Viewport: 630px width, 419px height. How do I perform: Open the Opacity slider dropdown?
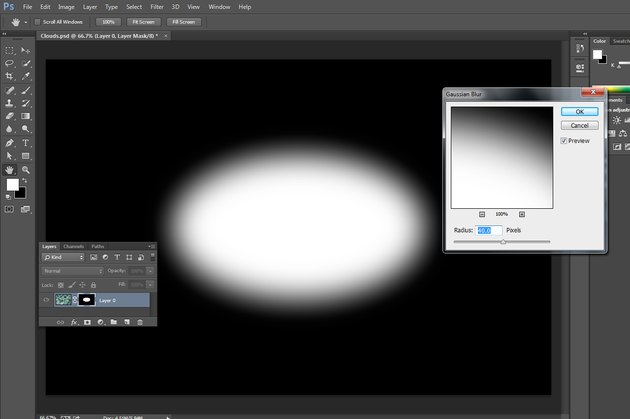pyautogui.click(x=150, y=271)
